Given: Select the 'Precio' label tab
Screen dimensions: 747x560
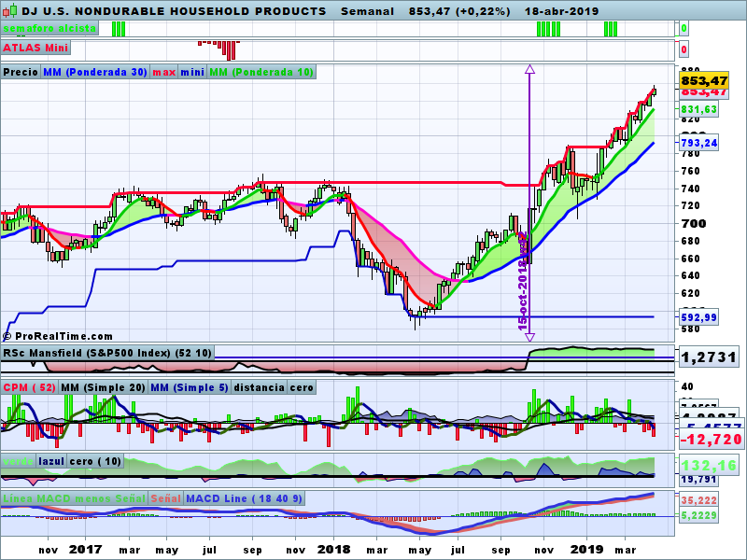Looking at the screenshot, I should click(21, 72).
